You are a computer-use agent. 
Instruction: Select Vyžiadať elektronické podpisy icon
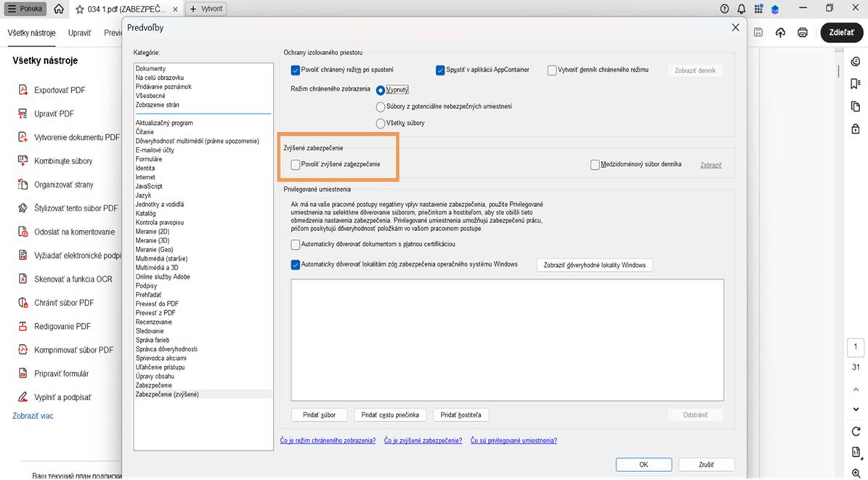(23, 255)
